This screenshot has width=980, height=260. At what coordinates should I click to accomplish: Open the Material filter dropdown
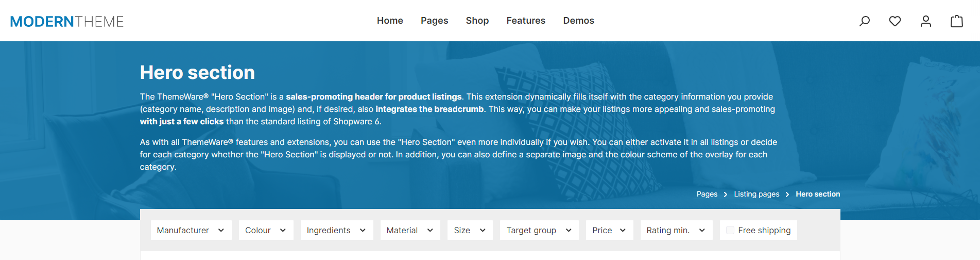coord(410,230)
